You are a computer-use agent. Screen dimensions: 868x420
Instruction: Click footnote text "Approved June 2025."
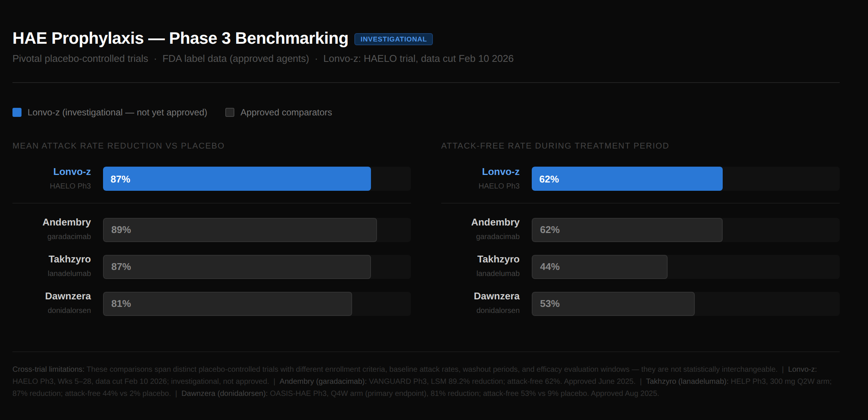(600, 382)
